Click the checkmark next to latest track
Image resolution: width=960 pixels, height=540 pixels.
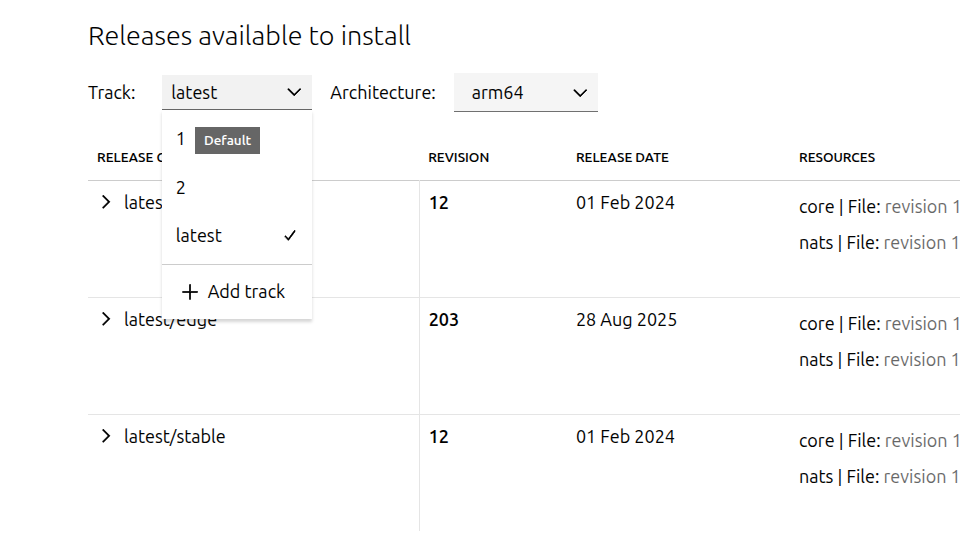coord(290,236)
